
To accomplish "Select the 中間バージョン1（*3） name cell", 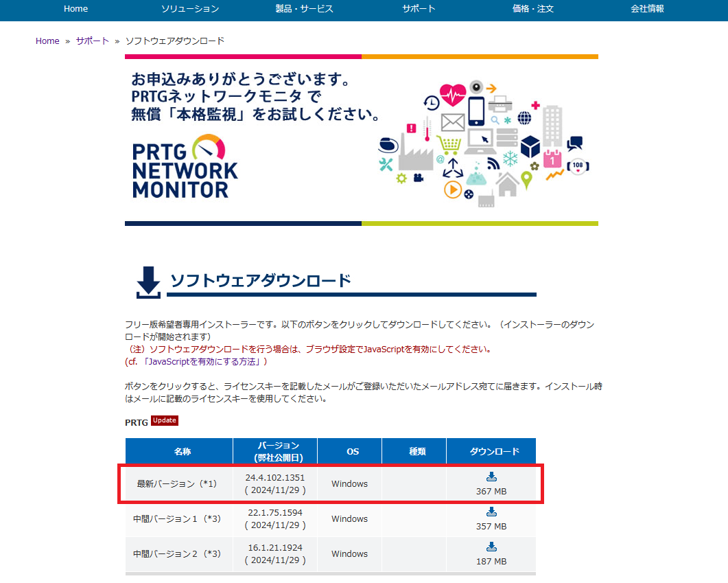I will coord(179,519).
